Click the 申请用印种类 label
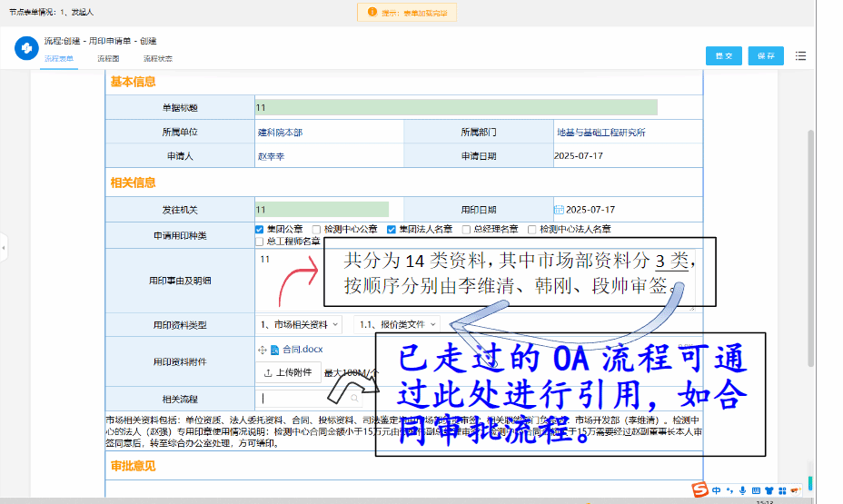This screenshot has width=843, height=504. 180,235
